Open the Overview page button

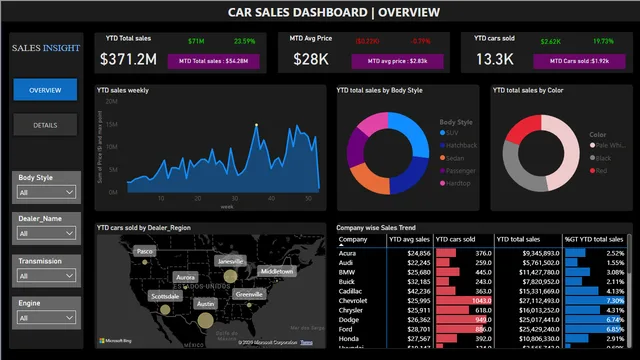(x=45, y=90)
